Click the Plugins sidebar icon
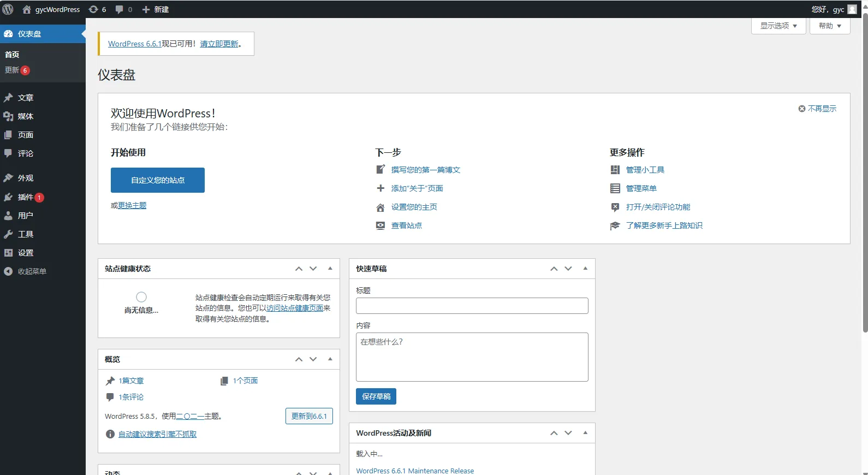This screenshot has width=868, height=475. pyautogui.click(x=8, y=197)
